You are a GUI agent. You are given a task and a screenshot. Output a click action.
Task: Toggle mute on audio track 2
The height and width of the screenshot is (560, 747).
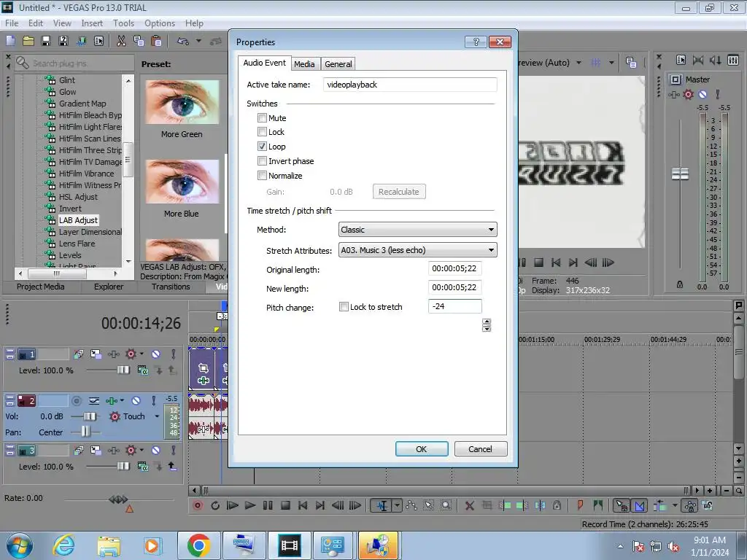(x=136, y=401)
